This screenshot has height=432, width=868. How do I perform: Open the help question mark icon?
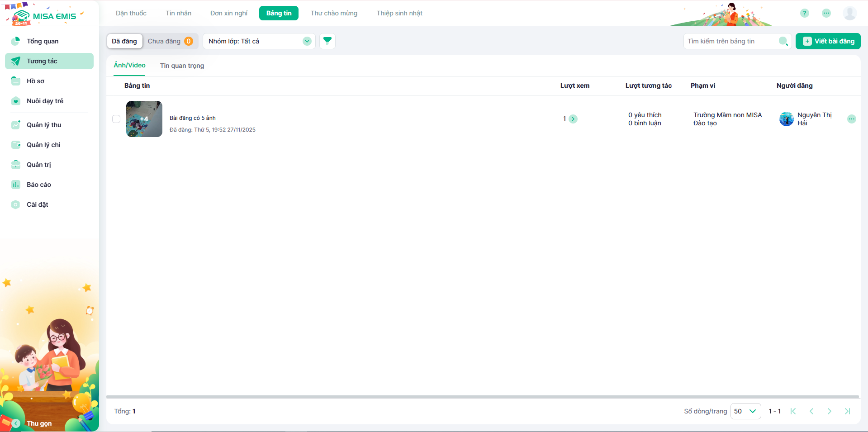coord(804,13)
